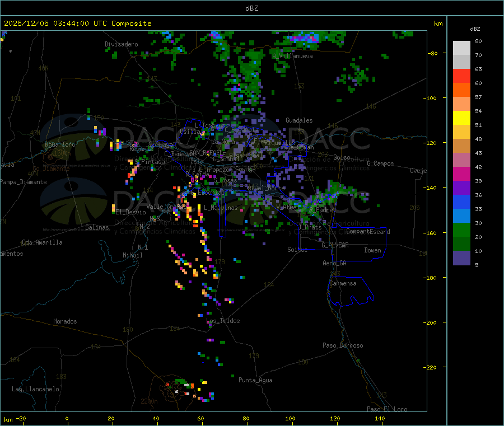
Task: Click the timestamp '2025/12/05 03:44:00 UTC Composite'
Action: (x=77, y=24)
